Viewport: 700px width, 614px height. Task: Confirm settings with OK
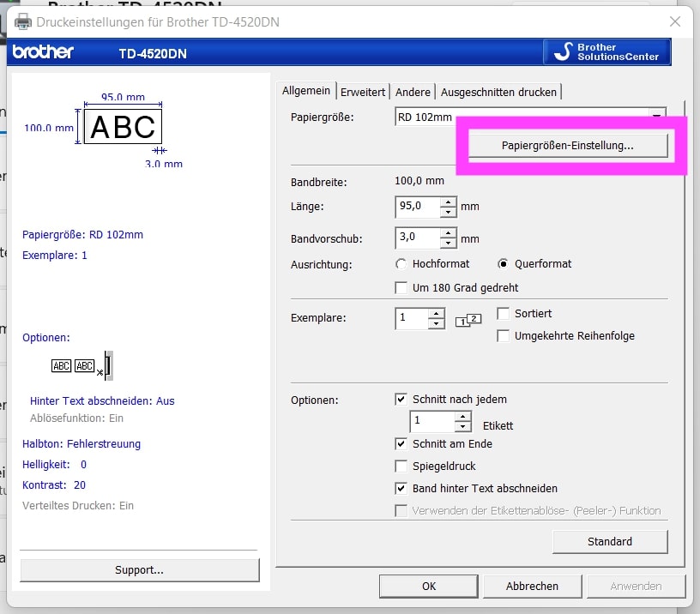[x=429, y=587]
